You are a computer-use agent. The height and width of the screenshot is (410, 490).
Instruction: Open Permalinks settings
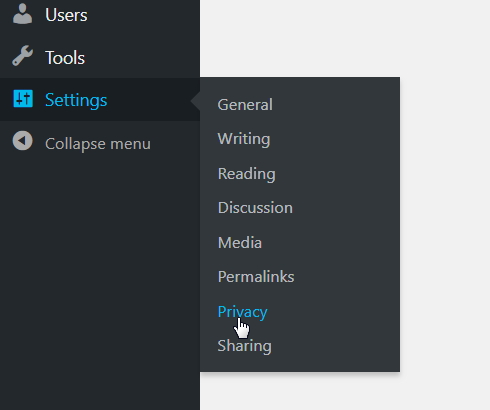tap(256, 277)
